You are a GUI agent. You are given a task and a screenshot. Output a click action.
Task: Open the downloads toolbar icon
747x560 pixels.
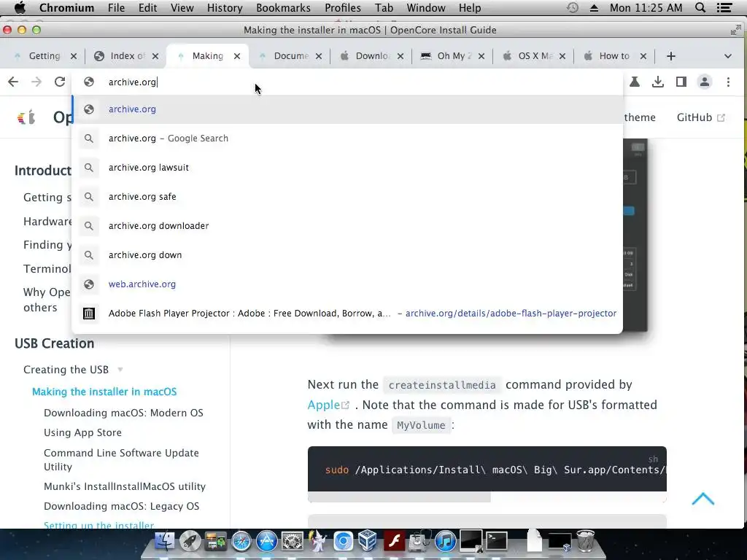[658, 82]
